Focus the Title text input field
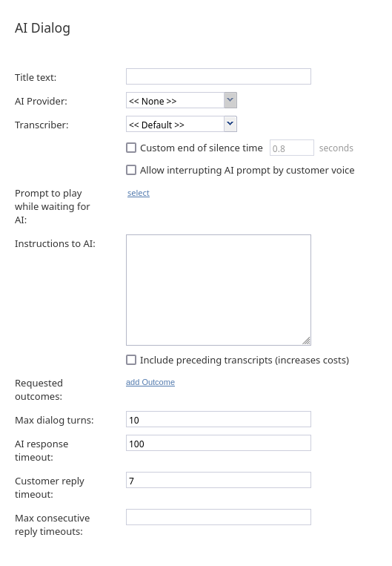This screenshot has height=566, width=392. pyautogui.click(x=219, y=76)
